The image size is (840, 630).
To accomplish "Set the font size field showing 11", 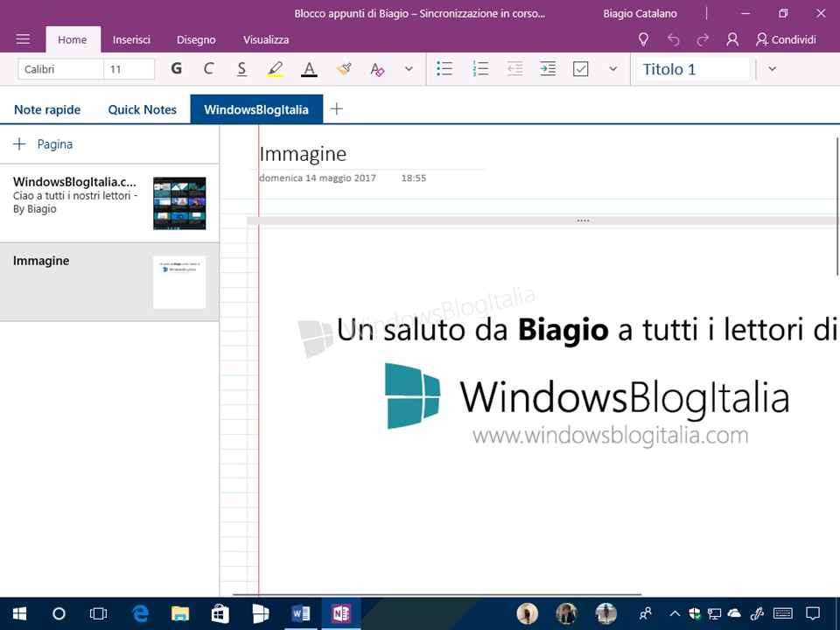I will coord(129,69).
